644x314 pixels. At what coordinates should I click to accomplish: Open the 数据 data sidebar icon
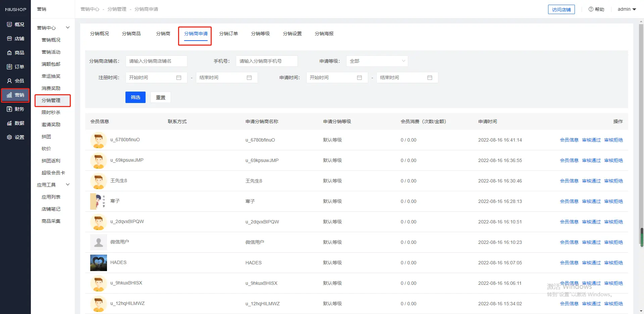9,123
